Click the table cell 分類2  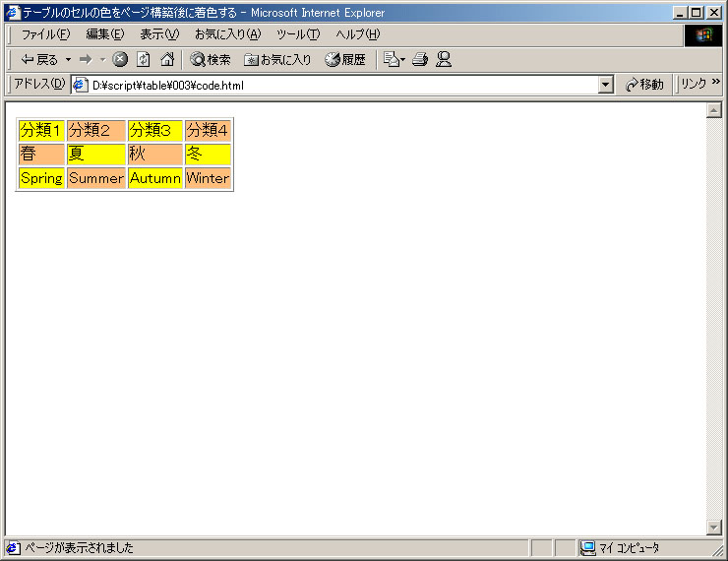[x=96, y=131]
